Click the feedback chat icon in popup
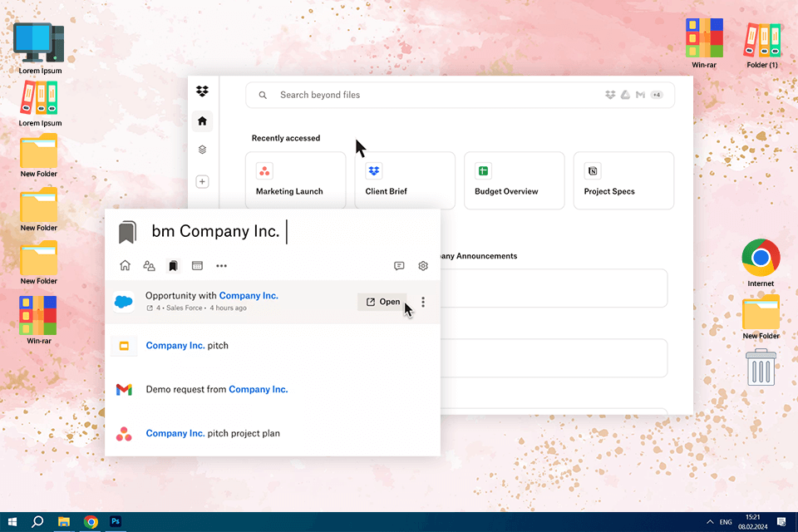798x532 pixels. point(399,266)
